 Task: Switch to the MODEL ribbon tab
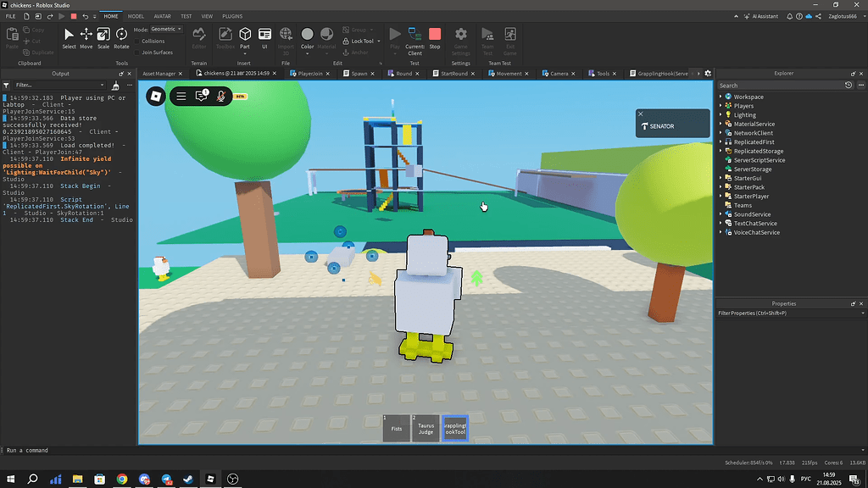136,15
